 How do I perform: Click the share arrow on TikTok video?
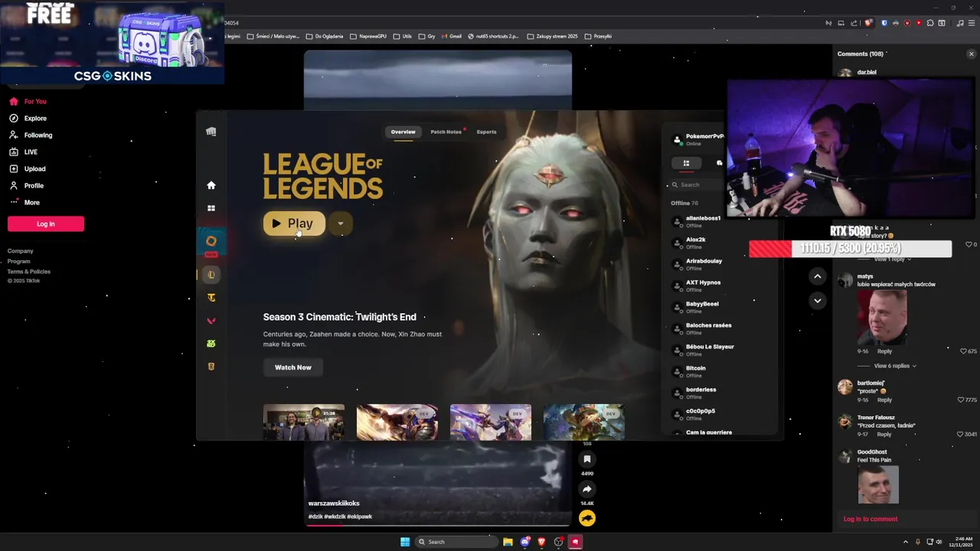tap(587, 489)
